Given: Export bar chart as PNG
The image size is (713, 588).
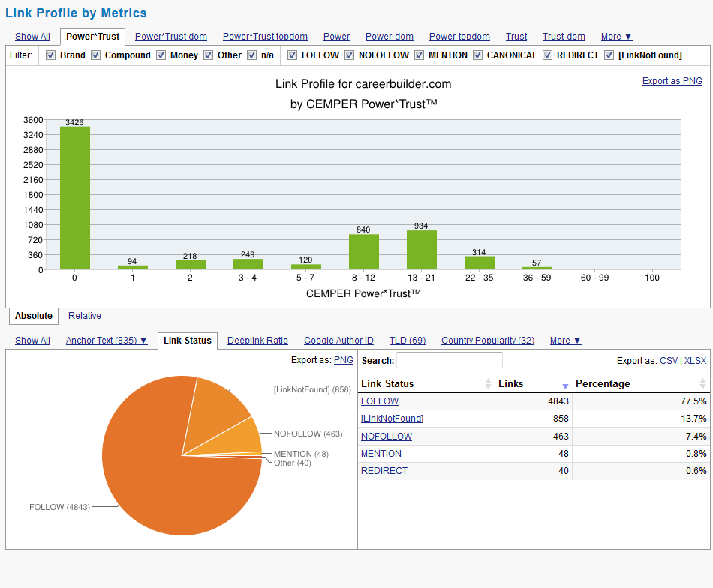Looking at the screenshot, I should (x=672, y=81).
